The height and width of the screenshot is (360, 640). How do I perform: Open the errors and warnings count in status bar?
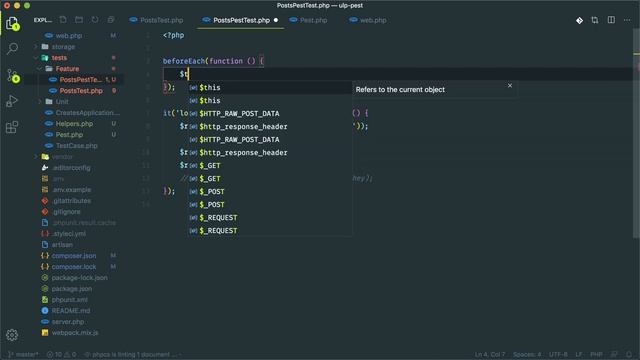[61, 354]
